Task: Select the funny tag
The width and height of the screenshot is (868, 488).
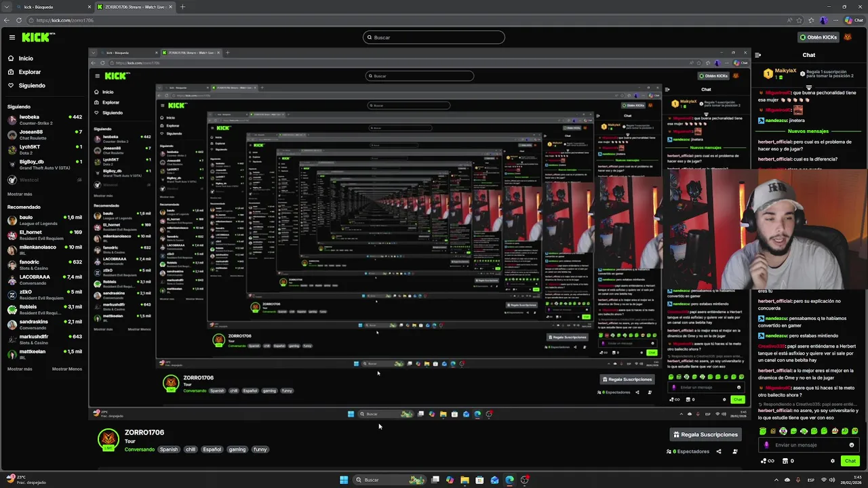Action: pyautogui.click(x=260, y=449)
